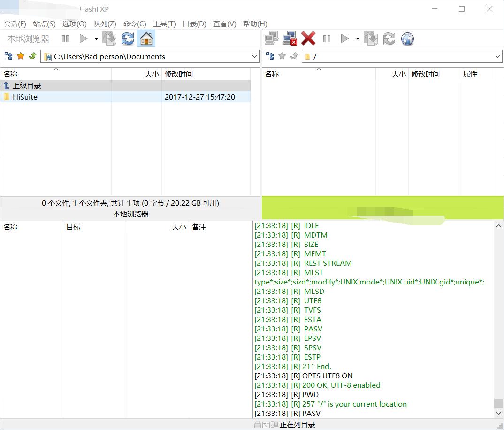Expand the remote path dropdown list
The image size is (504, 430).
[497, 57]
